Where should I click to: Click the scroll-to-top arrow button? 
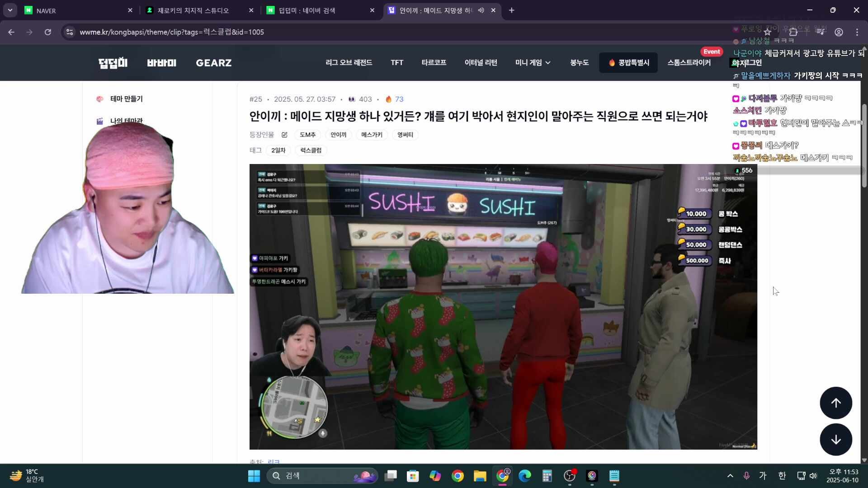click(x=836, y=403)
